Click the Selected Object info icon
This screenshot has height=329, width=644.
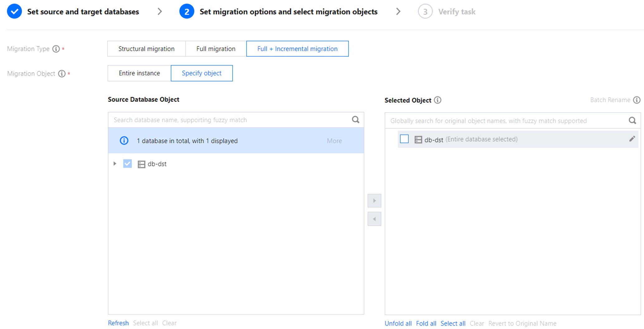coord(438,100)
